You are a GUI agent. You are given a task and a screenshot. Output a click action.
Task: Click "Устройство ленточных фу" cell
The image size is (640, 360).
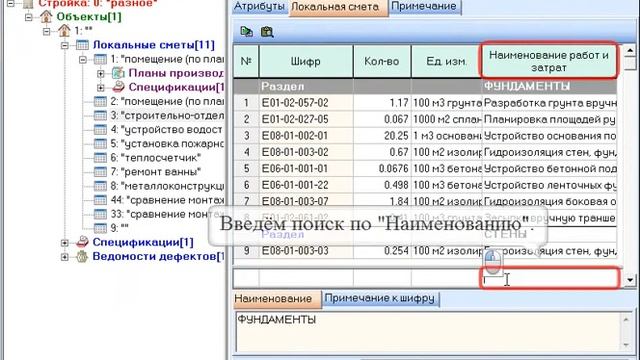[549, 185]
